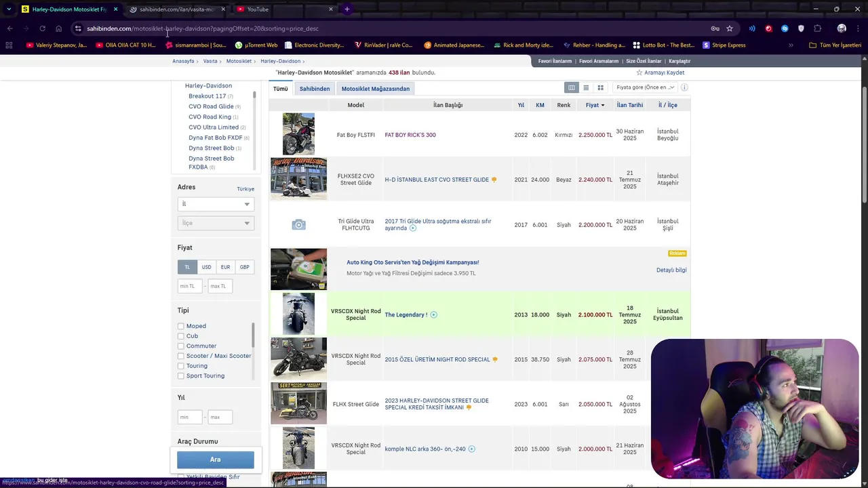Switch to the YouTube browser tab
This screenshot has width=868, height=488.
[x=285, y=9]
